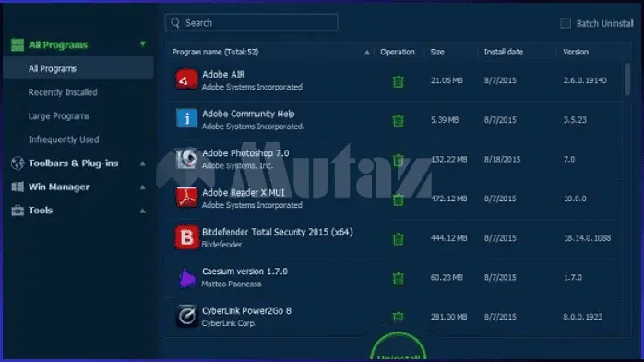Expand the Tools section arrow
This screenshot has height=362, width=644.
point(142,211)
